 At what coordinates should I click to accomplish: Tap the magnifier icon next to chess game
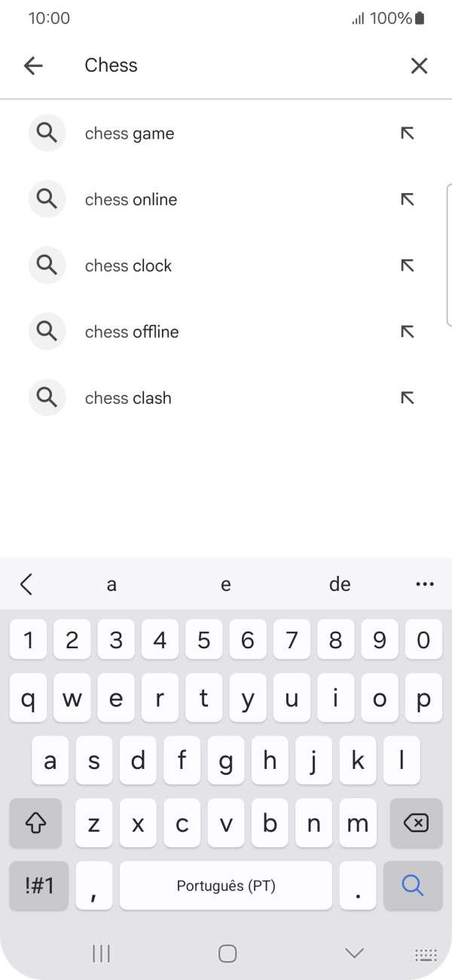[x=47, y=133]
